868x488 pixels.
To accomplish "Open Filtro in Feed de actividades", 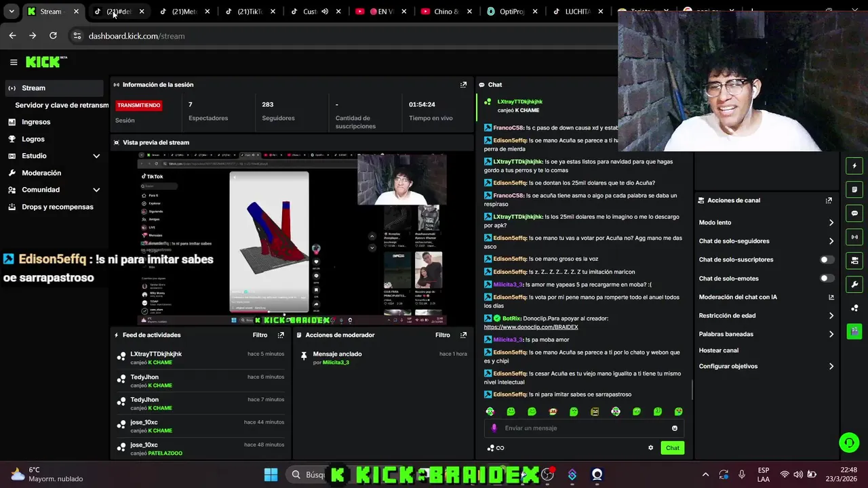I will [260, 335].
